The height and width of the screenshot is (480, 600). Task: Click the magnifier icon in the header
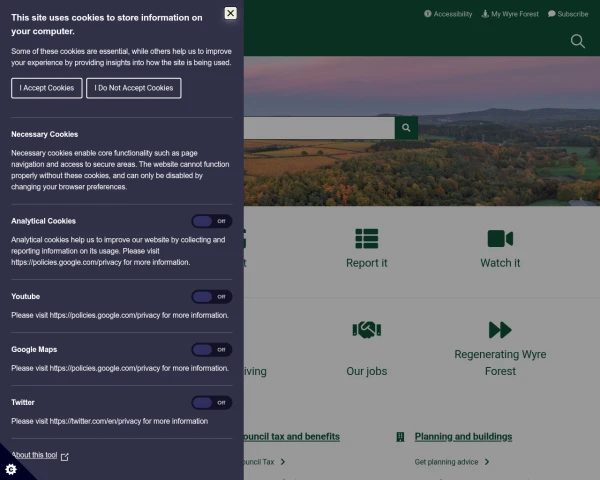click(x=577, y=41)
